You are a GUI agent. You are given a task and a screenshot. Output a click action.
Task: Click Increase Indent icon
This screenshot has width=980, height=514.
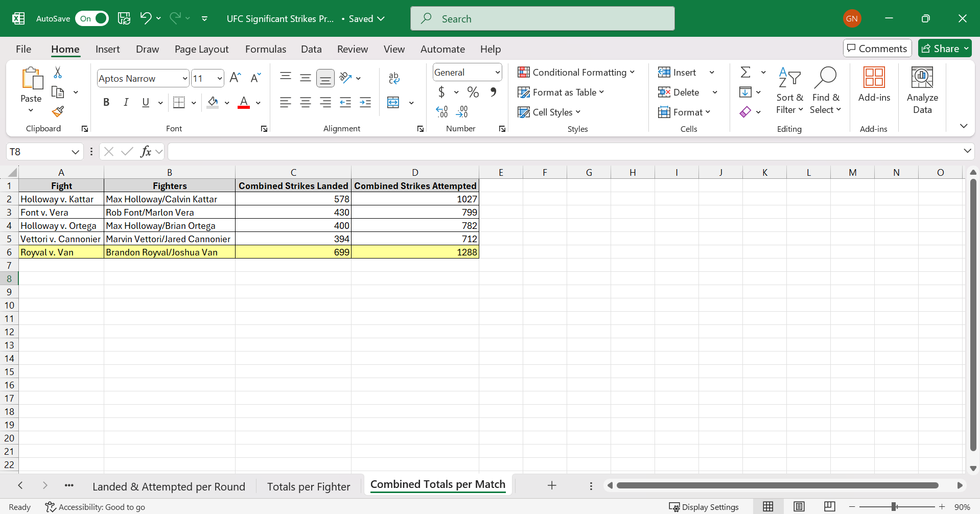coord(365,102)
